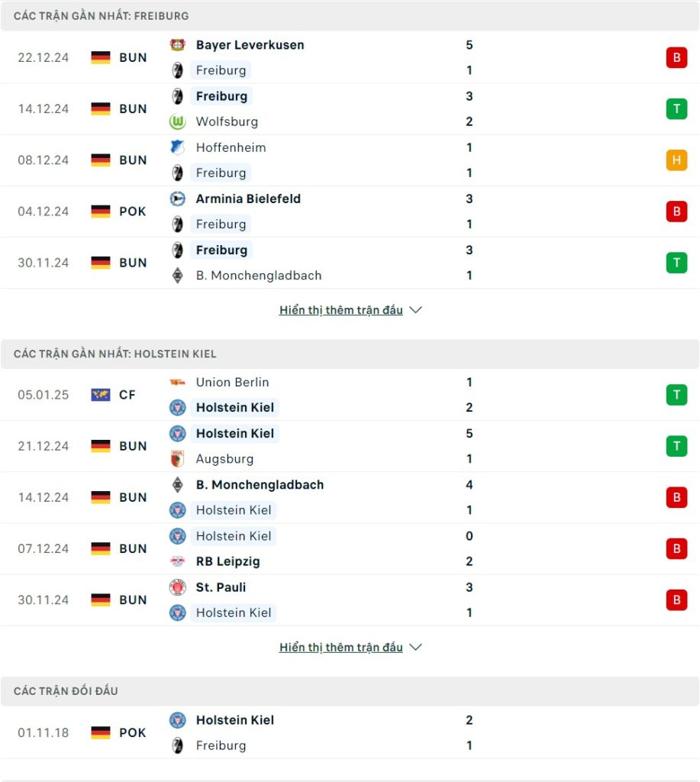Click the St. Pauli club badge
Screen dimensions: 700x782
[x=178, y=587]
